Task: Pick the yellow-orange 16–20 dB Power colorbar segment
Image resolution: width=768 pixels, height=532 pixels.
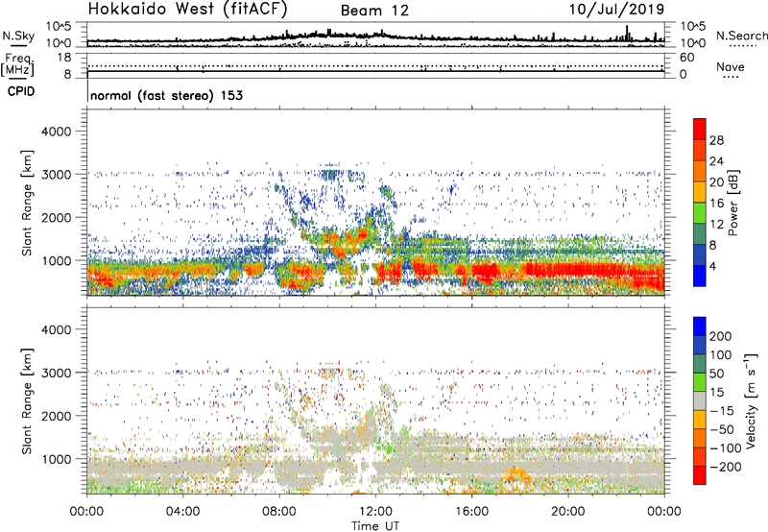Action: [x=700, y=192]
